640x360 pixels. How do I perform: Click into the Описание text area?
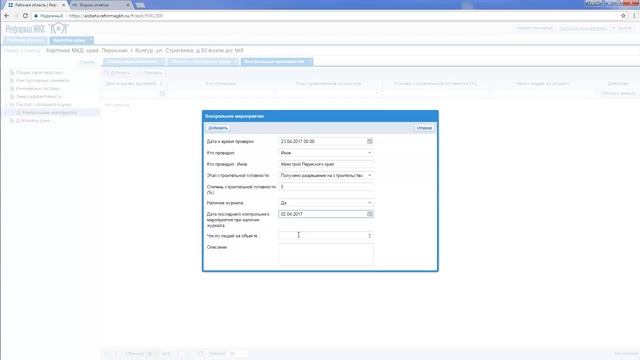point(326,254)
